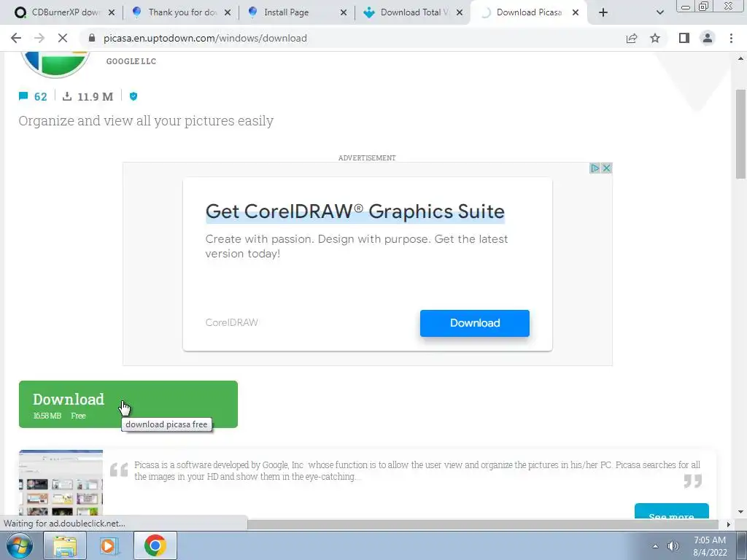Click the blue security shield badge
Image resolution: width=747 pixels, height=560 pixels.
pyautogui.click(x=133, y=96)
